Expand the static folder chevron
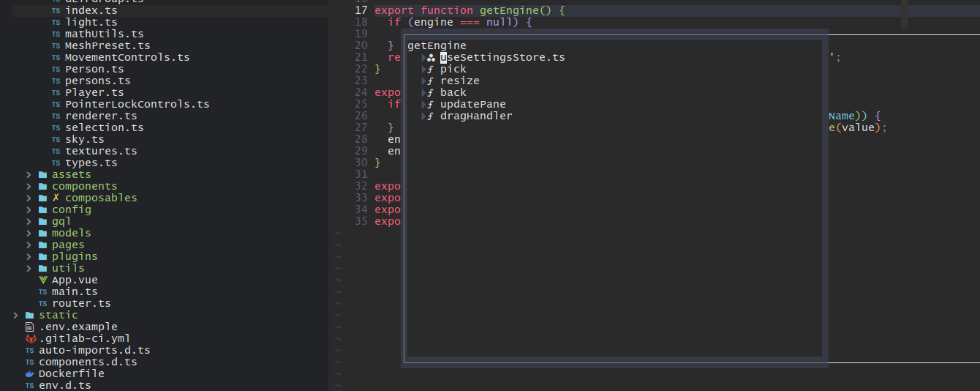980x391 pixels. pos(16,316)
